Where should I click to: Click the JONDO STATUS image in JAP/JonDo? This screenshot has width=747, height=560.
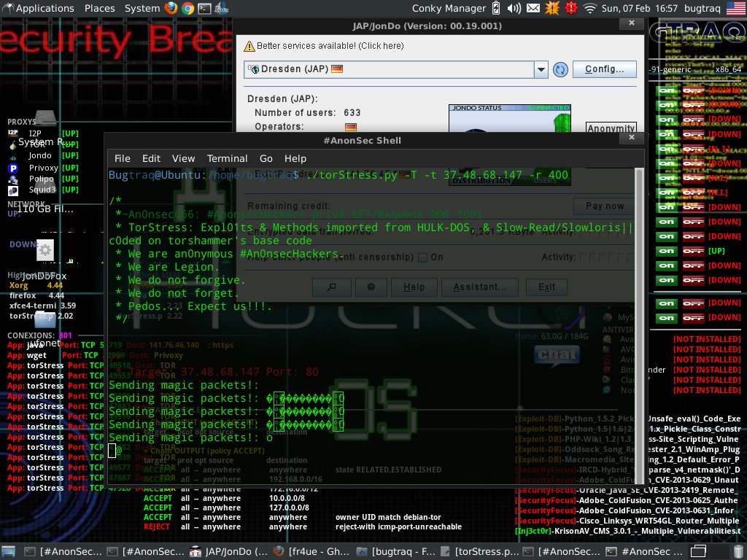509,118
